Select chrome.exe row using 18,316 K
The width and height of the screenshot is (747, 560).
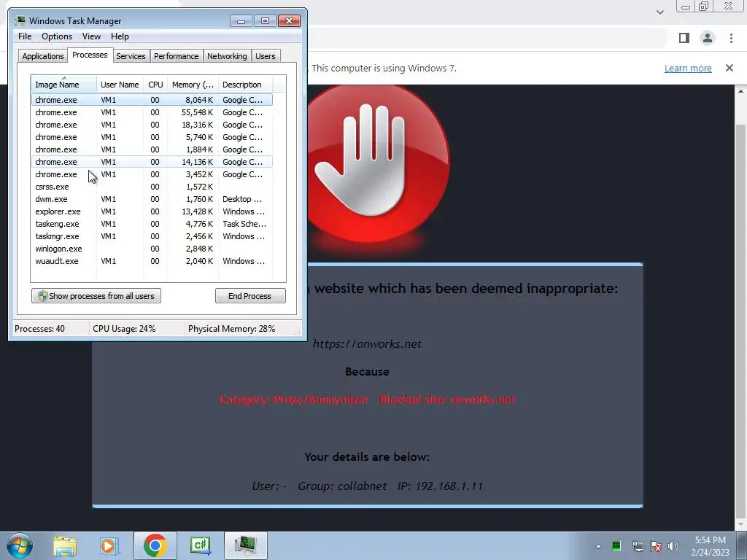pyautogui.click(x=152, y=125)
